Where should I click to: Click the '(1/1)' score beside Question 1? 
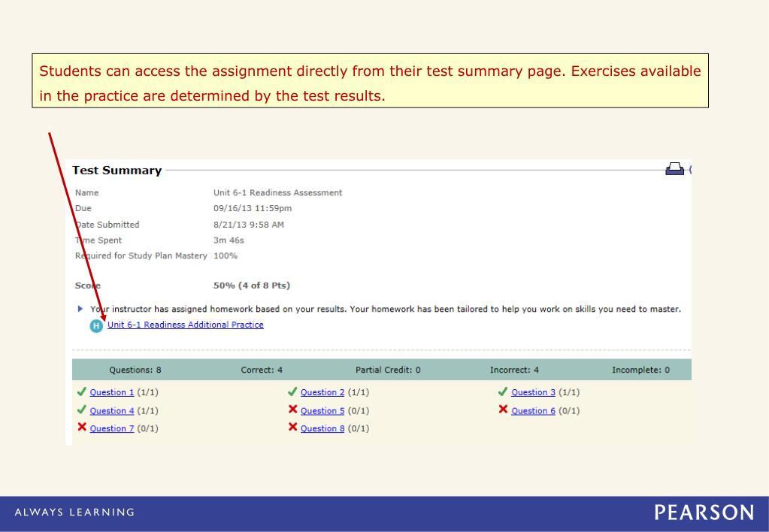pos(147,392)
